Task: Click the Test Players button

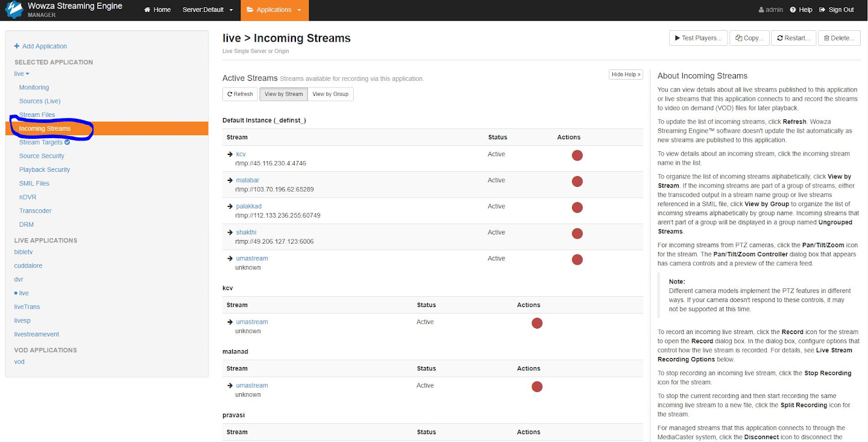Action: click(x=698, y=38)
